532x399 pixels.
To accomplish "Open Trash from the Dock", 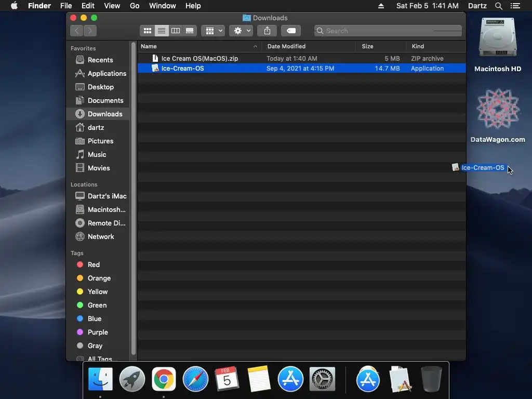I will point(431,379).
